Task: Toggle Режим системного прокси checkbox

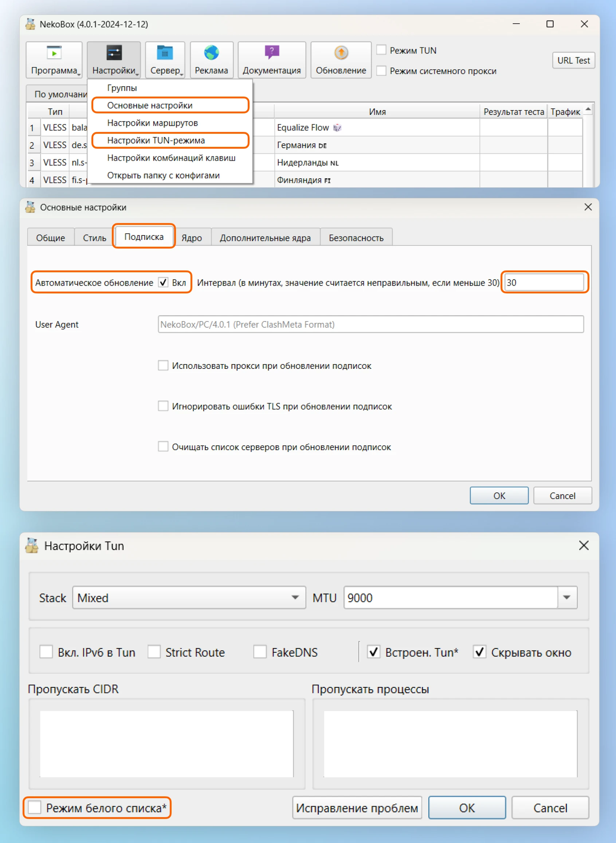Action: [381, 70]
